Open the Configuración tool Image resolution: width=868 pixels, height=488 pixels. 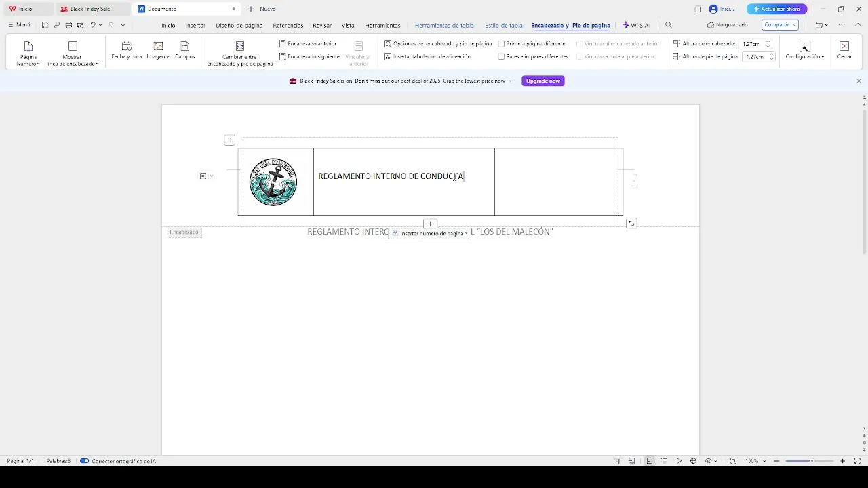[x=805, y=51]
